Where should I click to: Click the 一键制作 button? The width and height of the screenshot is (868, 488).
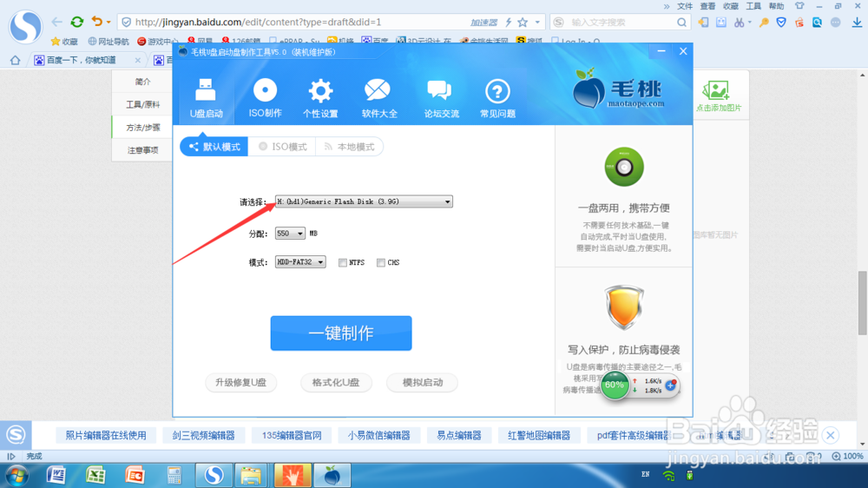coord(341,333)
